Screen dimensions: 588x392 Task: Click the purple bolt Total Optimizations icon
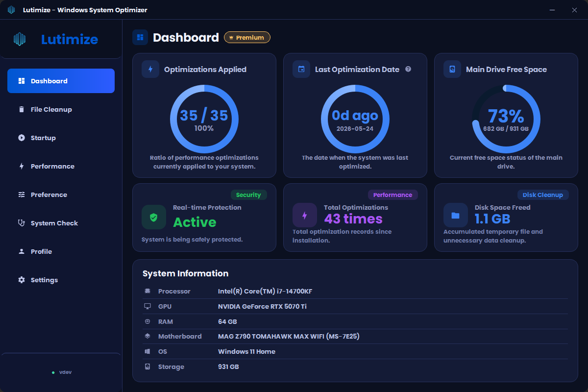pyautogui.click(x=305, y=215)
